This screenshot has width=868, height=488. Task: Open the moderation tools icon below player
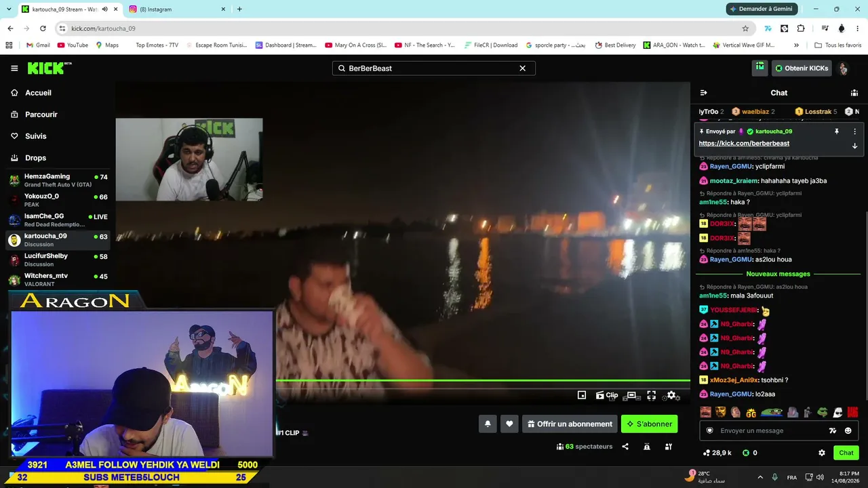tap(669, 447)
